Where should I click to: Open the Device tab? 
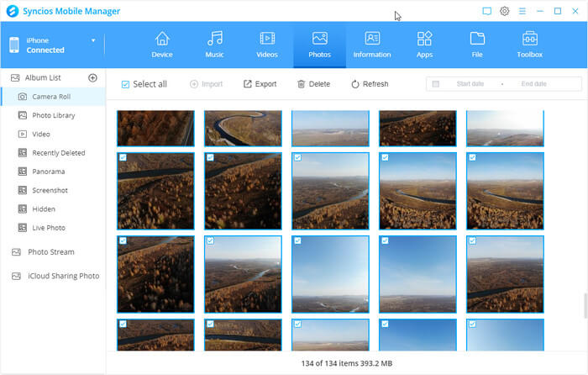[x=162, y=45]
